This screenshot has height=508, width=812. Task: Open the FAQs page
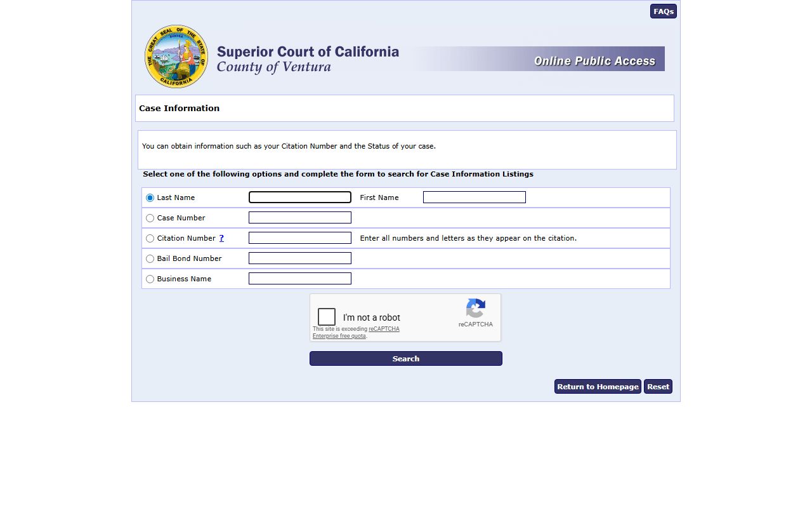664,11
